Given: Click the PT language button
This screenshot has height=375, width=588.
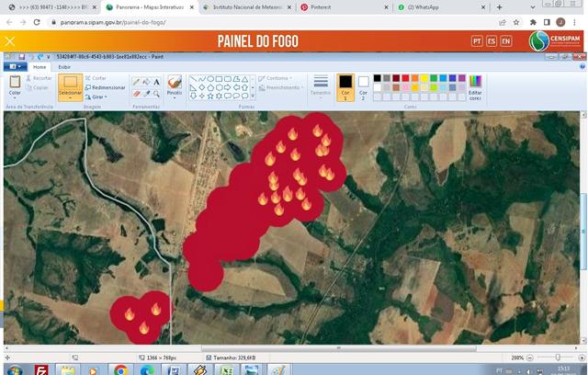Looking at the screenshot, I should tap(477, 41).
